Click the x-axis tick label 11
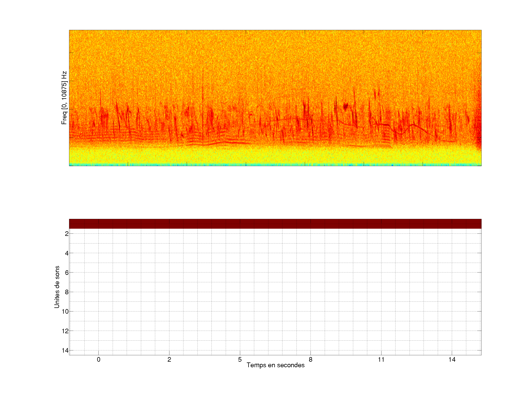Viewport: 532px width, 399px height. point(381,359)
